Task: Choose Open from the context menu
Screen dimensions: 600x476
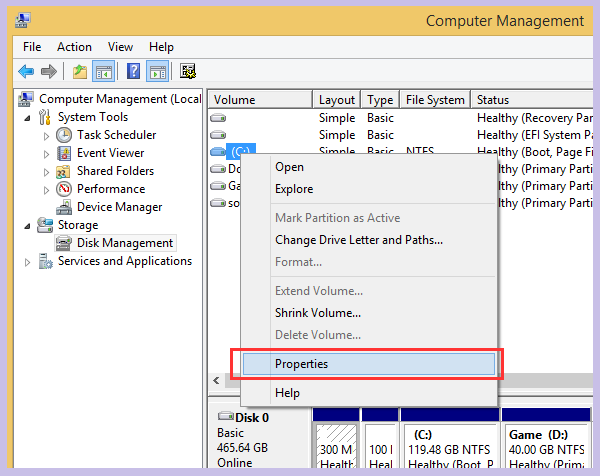Action: 368,167
